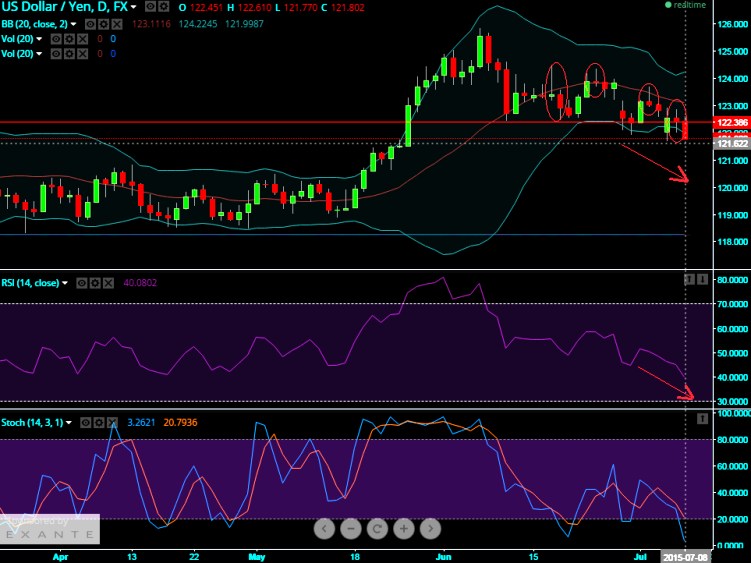Remove Stoch indicator with its X icon
This screenshot has width=751, height=563.
tap(113, 423)
